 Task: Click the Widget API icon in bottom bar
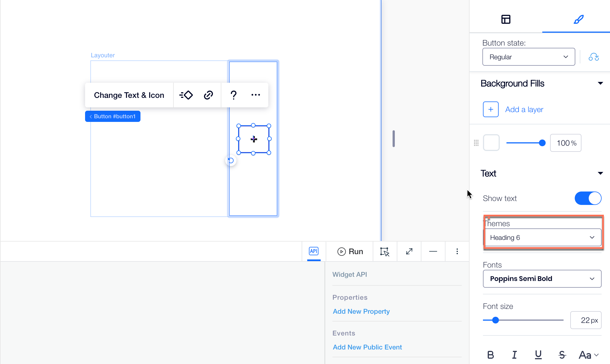(x=313, y=251)
